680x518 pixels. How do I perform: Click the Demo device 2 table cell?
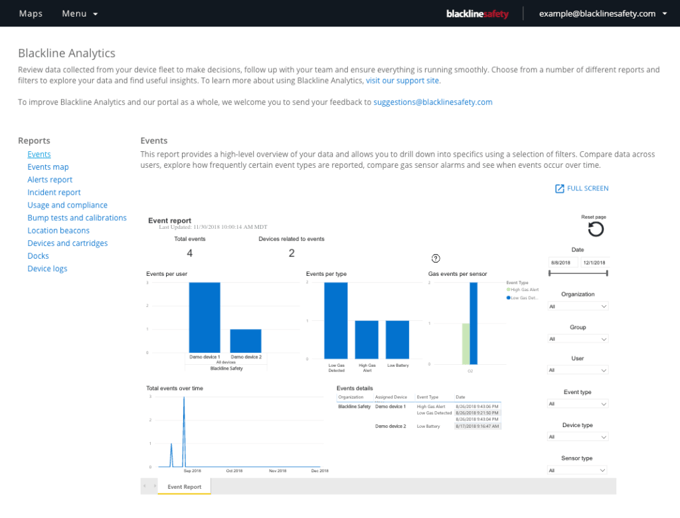pos(390,426)
